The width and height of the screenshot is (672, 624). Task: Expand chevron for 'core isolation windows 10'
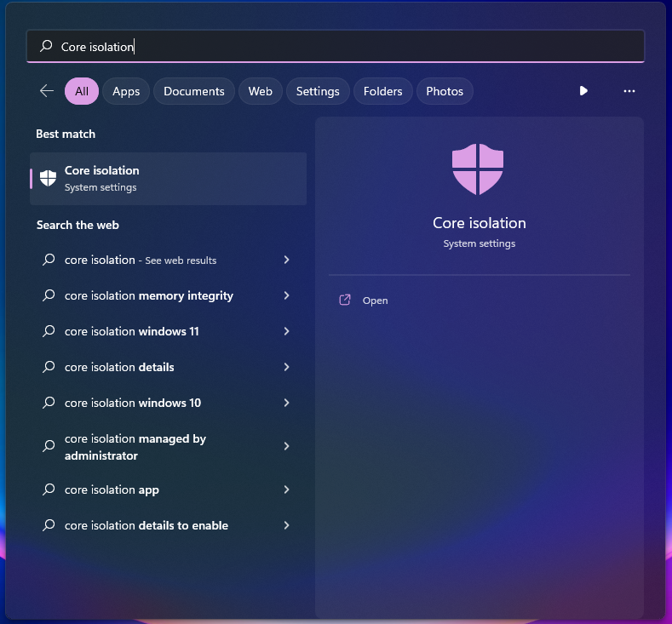point(287,403)
